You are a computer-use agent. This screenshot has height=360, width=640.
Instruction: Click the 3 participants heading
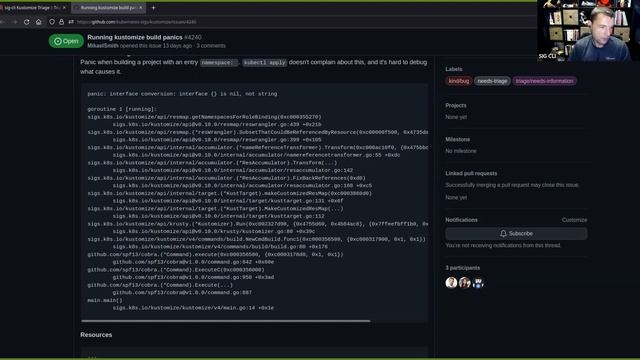pyautogui.click(x=463, y=268)
